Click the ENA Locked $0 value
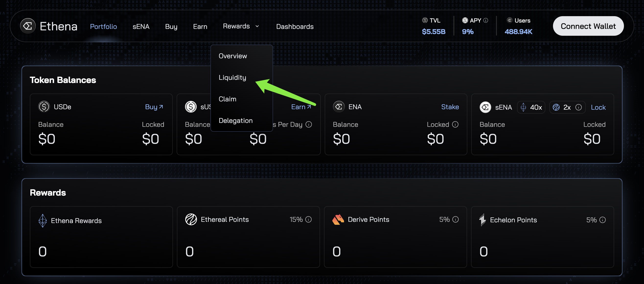 (x=435, y=139)
